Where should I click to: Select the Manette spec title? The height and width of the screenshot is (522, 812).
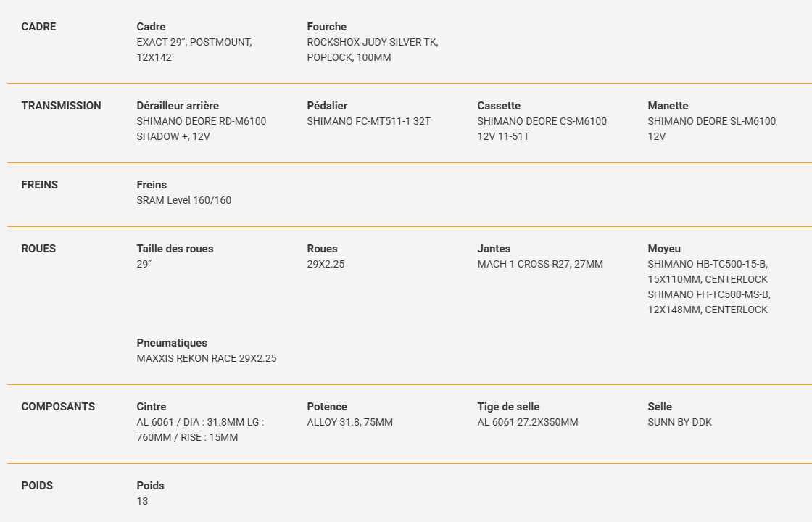click(x=668, y=106)
